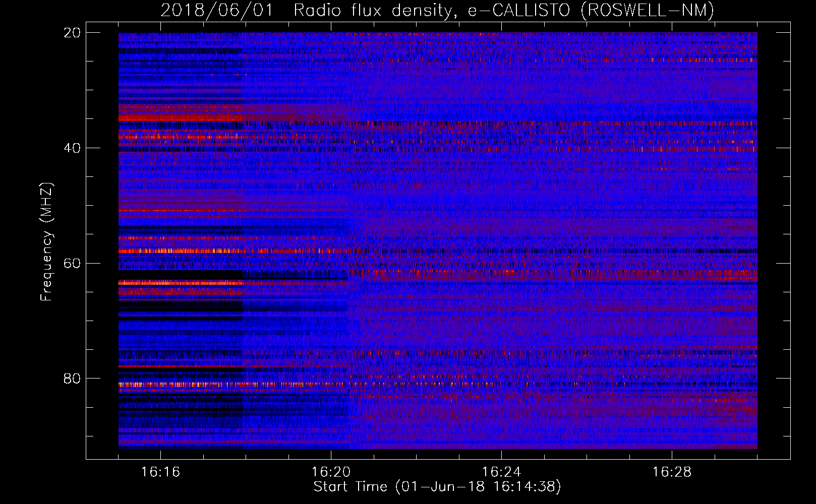Click the 16:28 time tick label
816x504 pixels.
[672, 472]
